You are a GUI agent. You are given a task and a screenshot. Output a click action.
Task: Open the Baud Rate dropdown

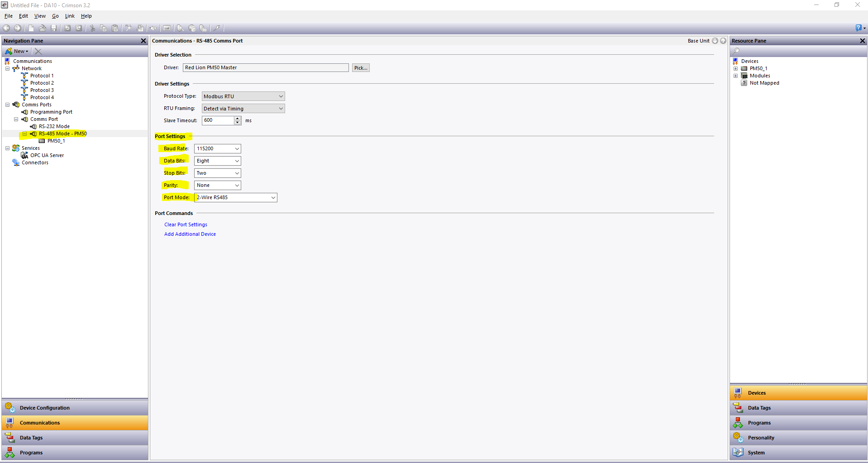click(x=218, y=148)
